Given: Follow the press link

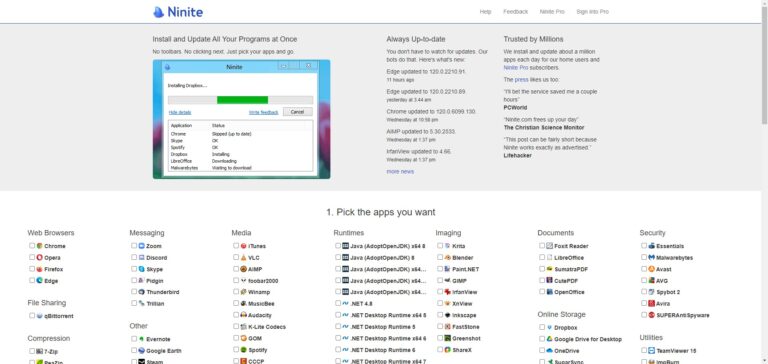Looking at the screenshot, I should click(521, 79).
